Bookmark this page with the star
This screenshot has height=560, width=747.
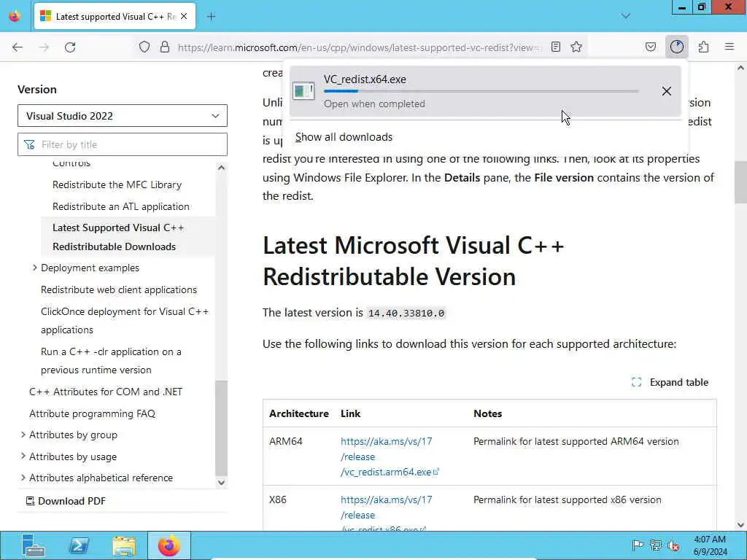coord(576,47)
